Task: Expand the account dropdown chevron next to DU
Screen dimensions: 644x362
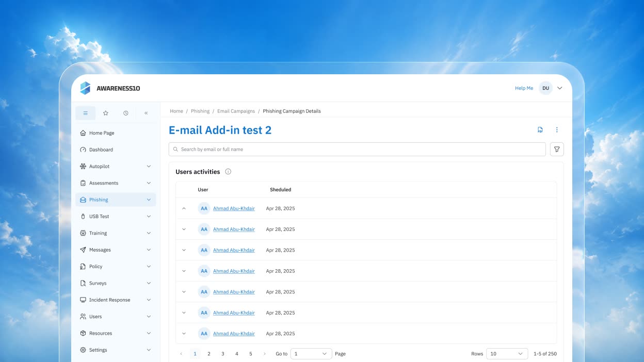Action: [560, 88]
